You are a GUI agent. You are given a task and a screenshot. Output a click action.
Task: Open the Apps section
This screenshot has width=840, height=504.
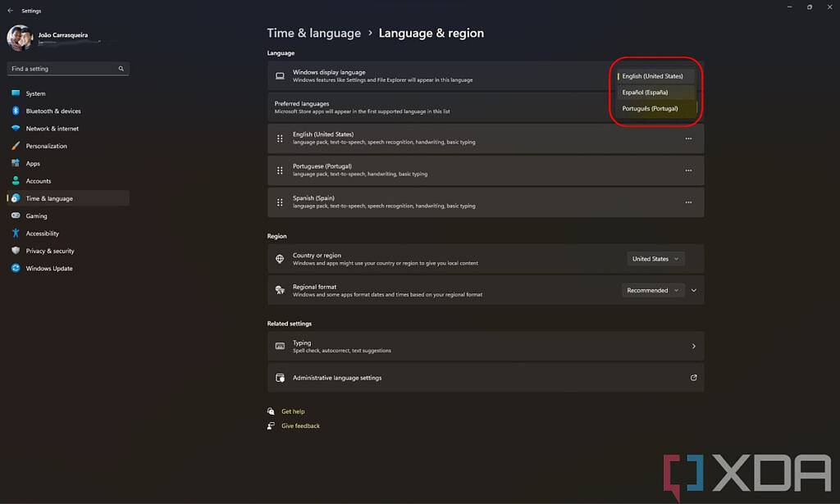(x=68, y=163)
